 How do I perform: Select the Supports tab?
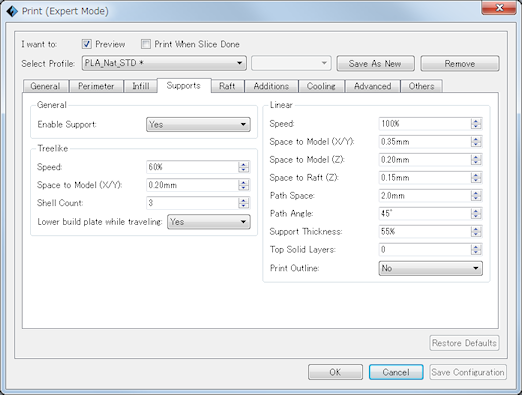[184, 85]
